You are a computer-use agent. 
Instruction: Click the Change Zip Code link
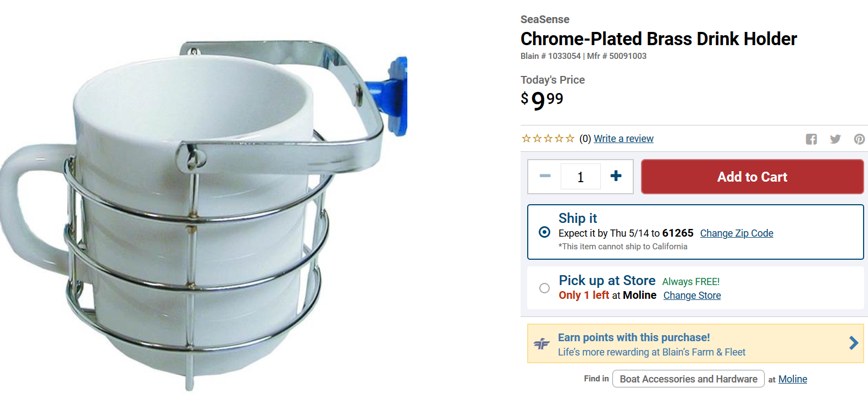[x=736, y=233]
